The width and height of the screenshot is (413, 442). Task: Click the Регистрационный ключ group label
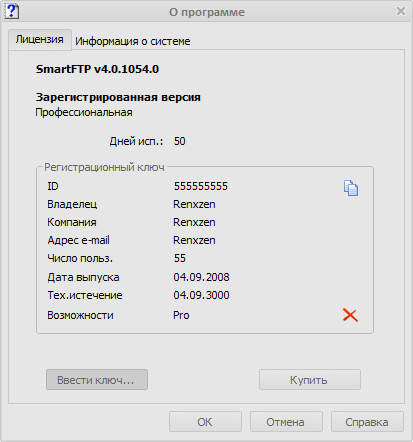point(104,167)
